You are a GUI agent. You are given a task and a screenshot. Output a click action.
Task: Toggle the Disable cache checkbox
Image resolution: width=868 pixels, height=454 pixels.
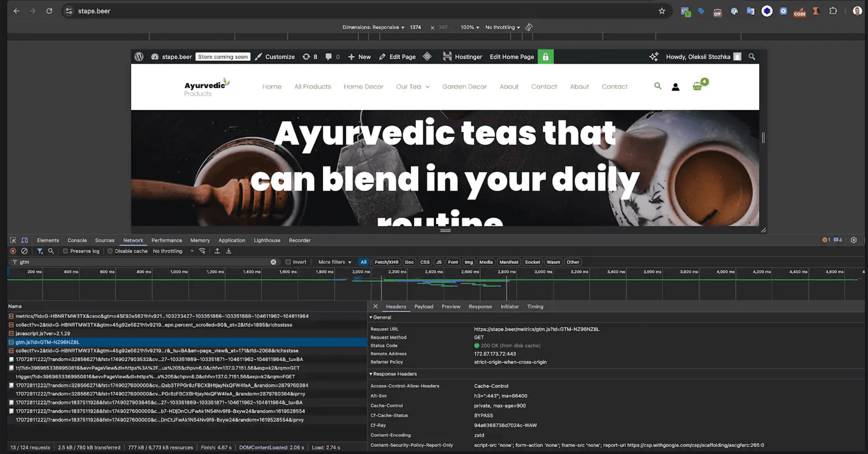(x=110, y=251)
